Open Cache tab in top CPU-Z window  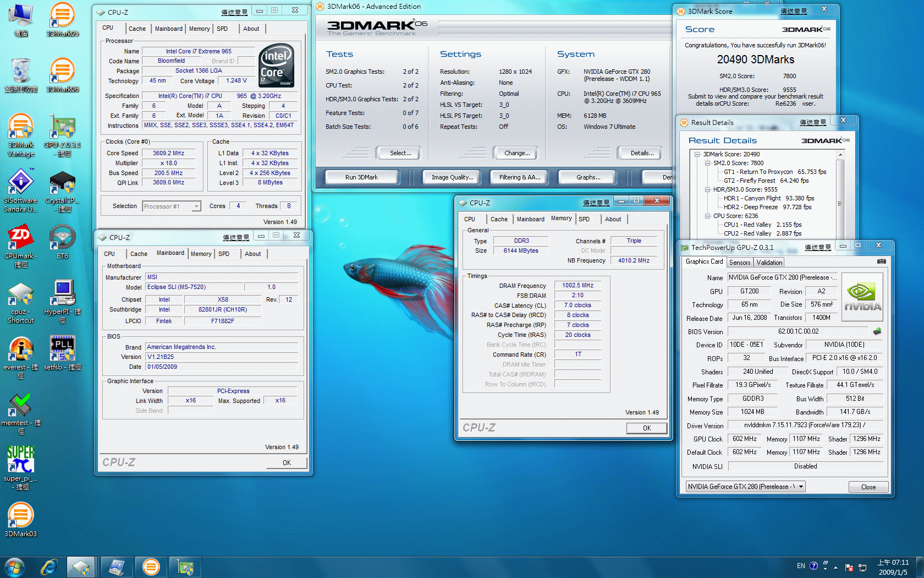coord(137,29)
